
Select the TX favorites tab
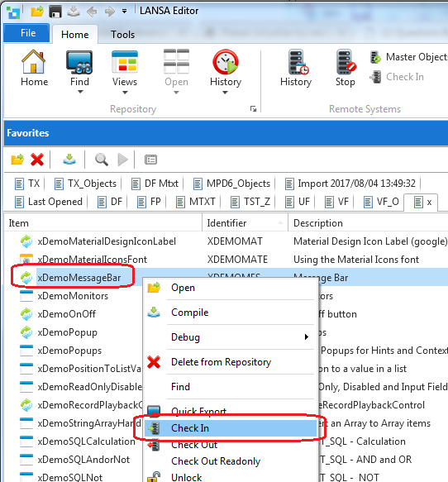pos(27,184)
